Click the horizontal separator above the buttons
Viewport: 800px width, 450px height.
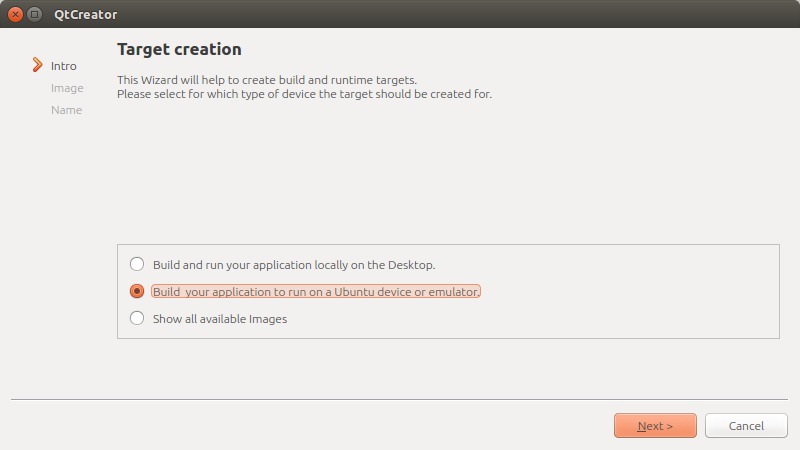399,399
